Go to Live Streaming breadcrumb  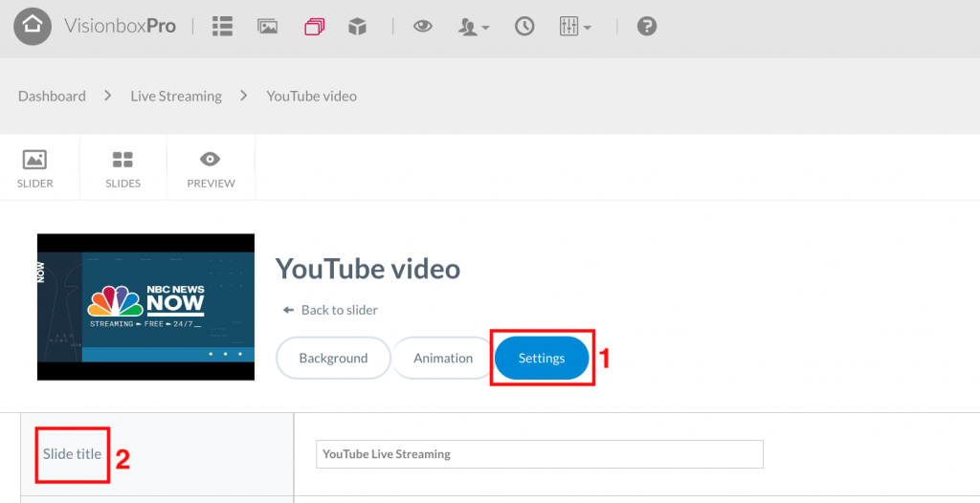tap(176, 97)
